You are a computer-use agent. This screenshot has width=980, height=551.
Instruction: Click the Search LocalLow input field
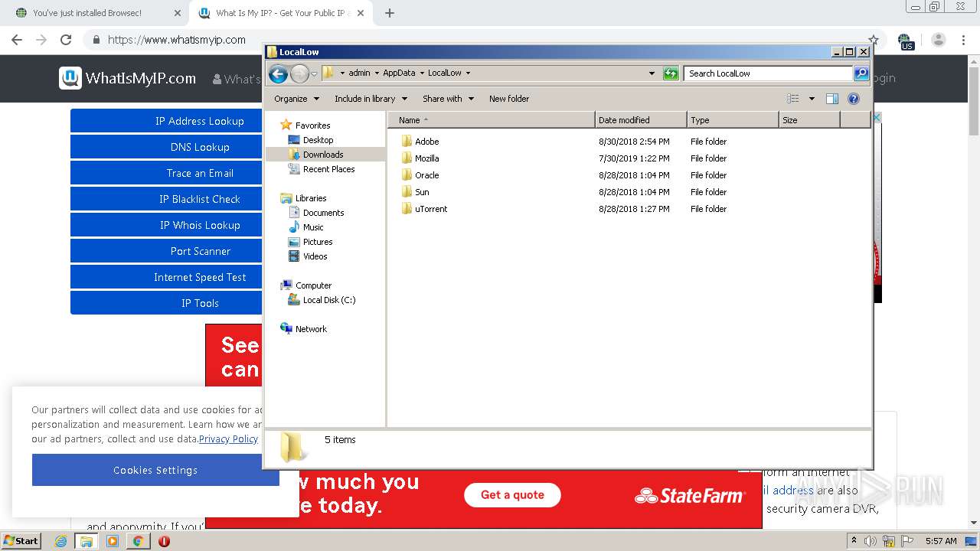(768, 73)
